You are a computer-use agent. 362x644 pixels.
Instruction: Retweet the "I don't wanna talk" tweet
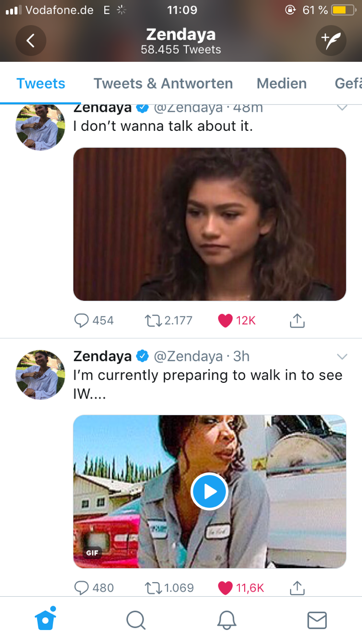tap(152, 320)
